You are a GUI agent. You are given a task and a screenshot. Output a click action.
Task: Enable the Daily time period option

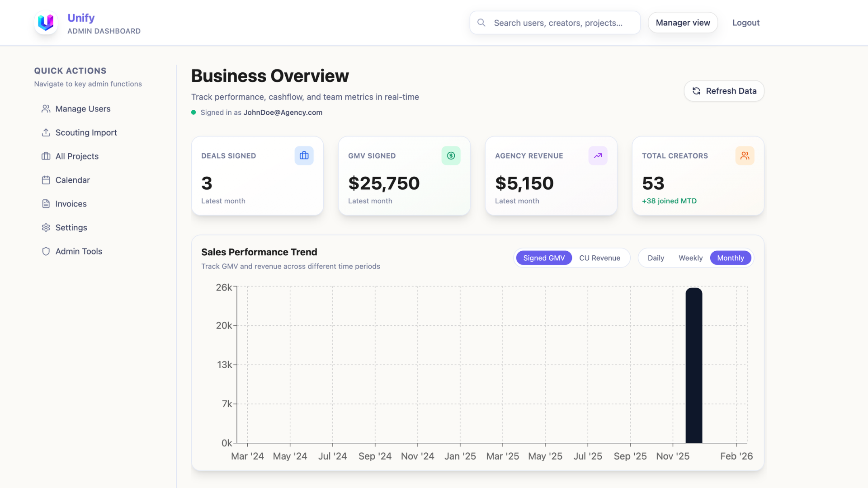coord(656,258)
